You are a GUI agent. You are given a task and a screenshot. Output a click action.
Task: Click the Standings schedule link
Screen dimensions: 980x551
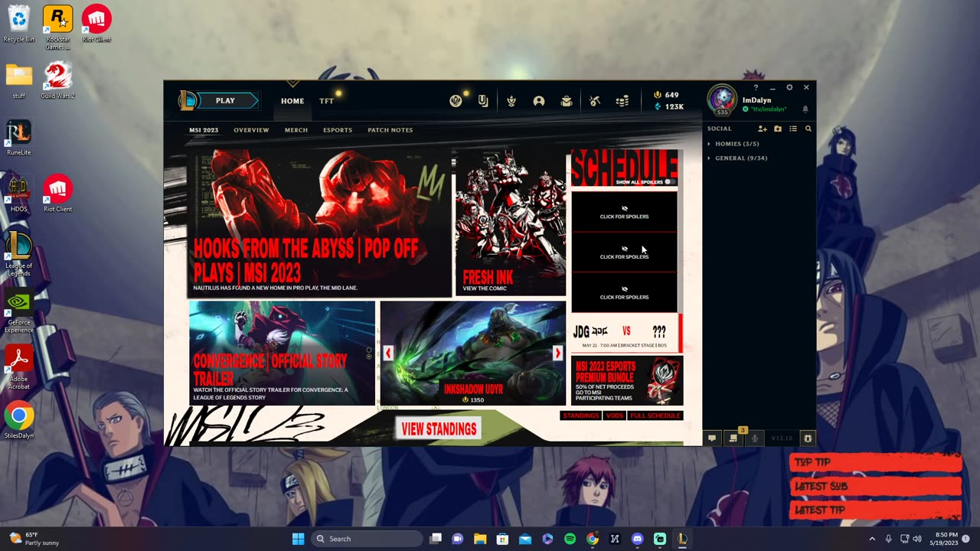pyautogui.click(x=580, y=416)
